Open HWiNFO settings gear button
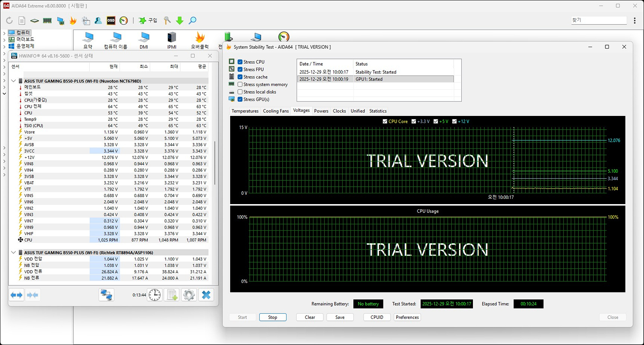 [189, 295]
